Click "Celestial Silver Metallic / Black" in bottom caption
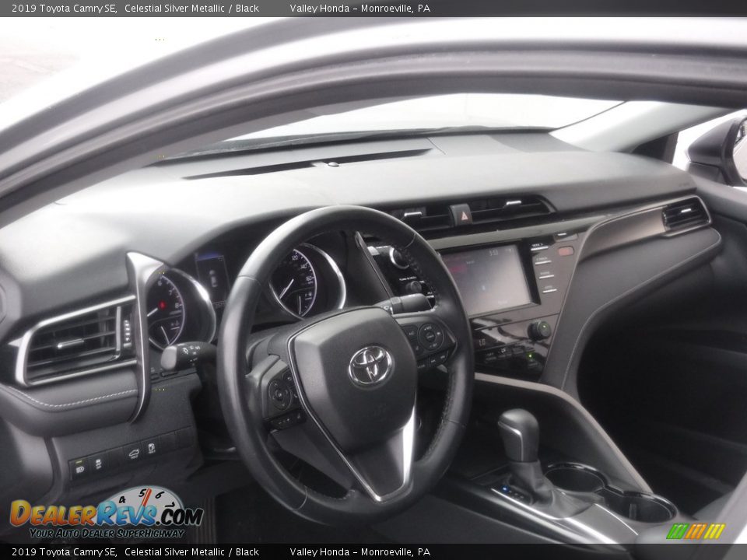The image size is (747, 560). click(192, 552)
